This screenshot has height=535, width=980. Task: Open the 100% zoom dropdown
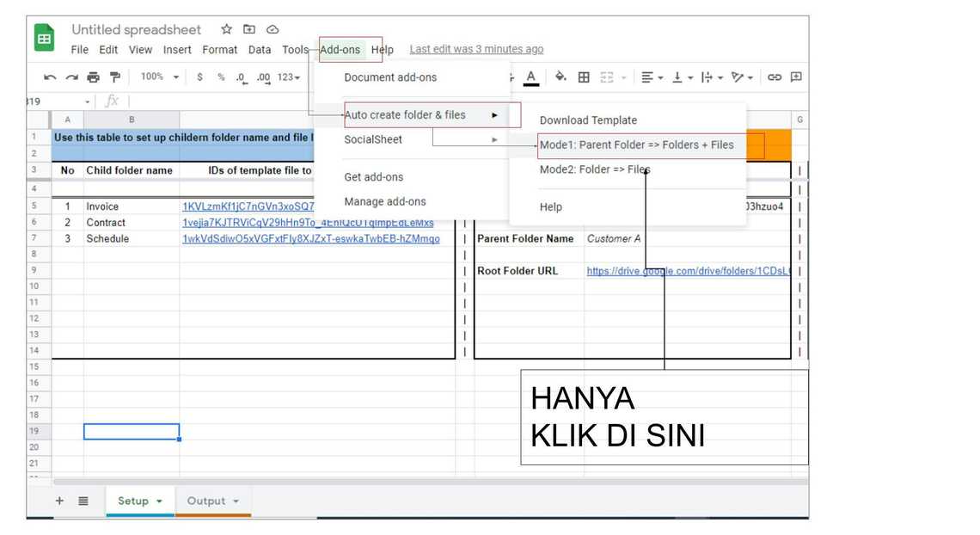point(159,77)
